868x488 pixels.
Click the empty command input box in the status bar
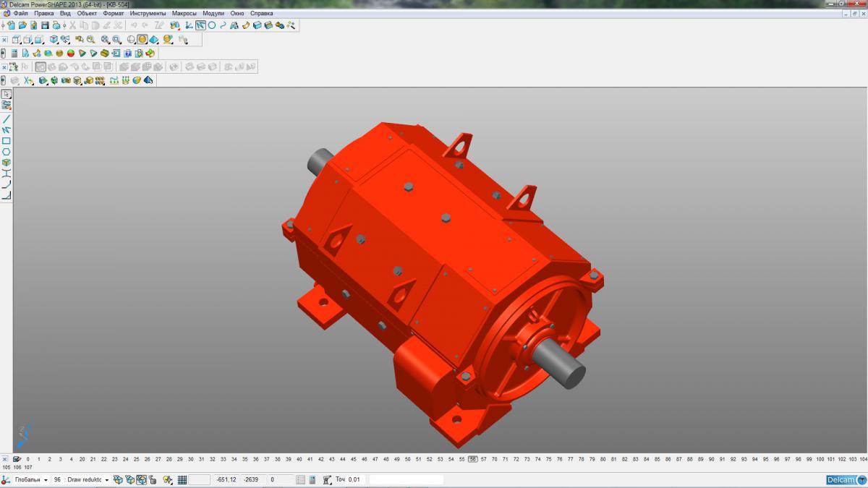point(407,480)
